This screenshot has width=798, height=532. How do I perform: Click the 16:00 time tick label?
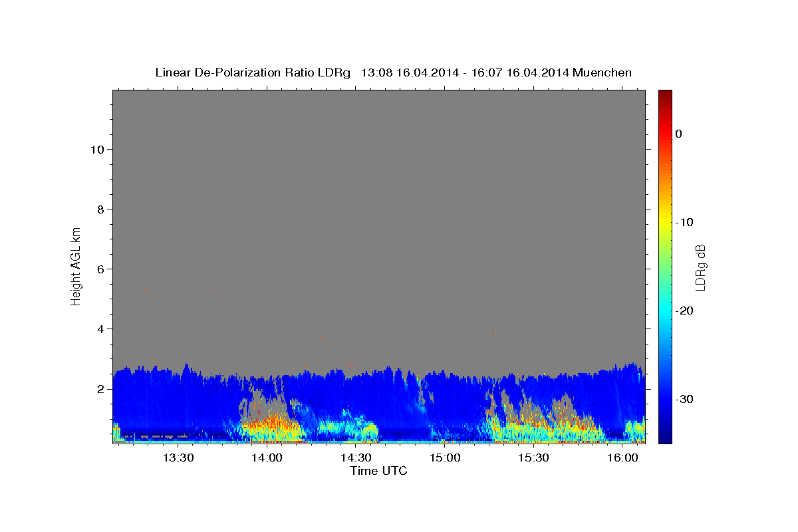(622, 458)
